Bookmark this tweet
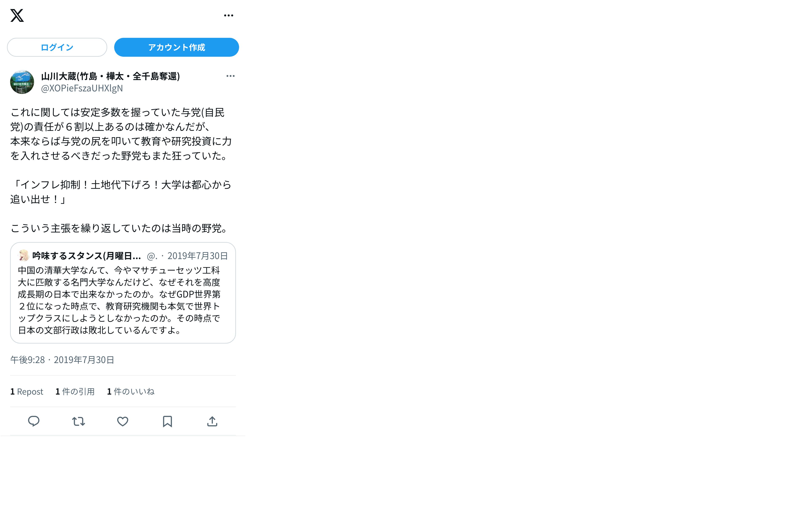810x532 pixels. (x=167, y=421)
